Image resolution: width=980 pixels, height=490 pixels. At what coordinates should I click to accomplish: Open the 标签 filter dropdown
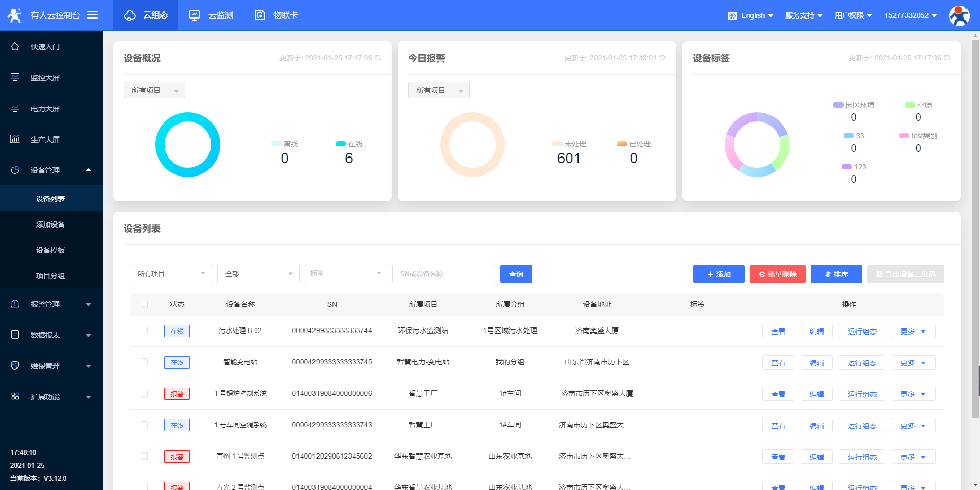(x=346, y=274)
